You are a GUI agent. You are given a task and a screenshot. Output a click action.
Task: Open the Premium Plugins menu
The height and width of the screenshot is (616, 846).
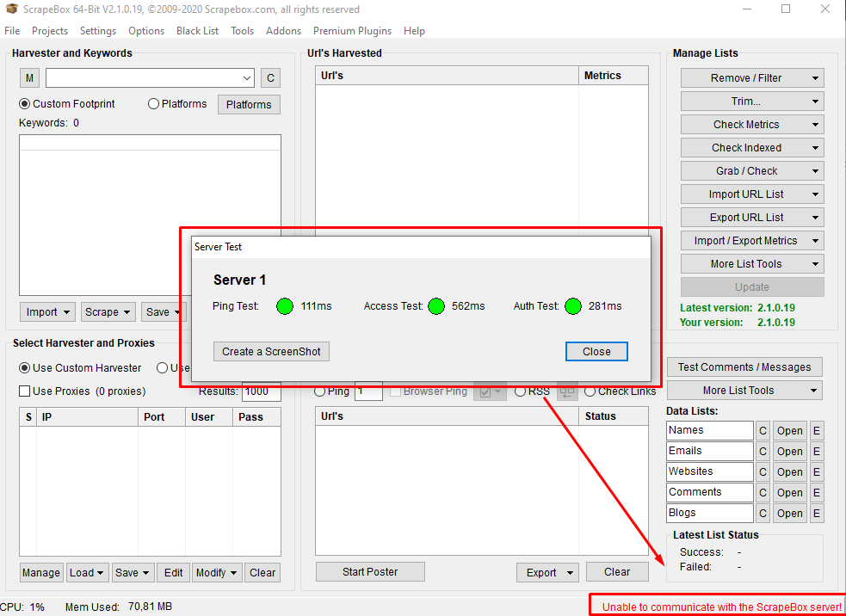pos(352,31)
